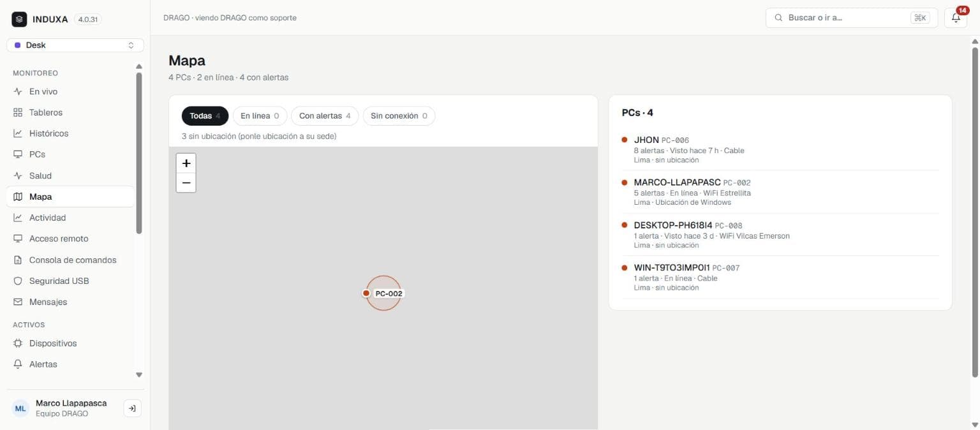Click the Actividad chart icon
Screen dimensions: 980x430
coord(18,218)
